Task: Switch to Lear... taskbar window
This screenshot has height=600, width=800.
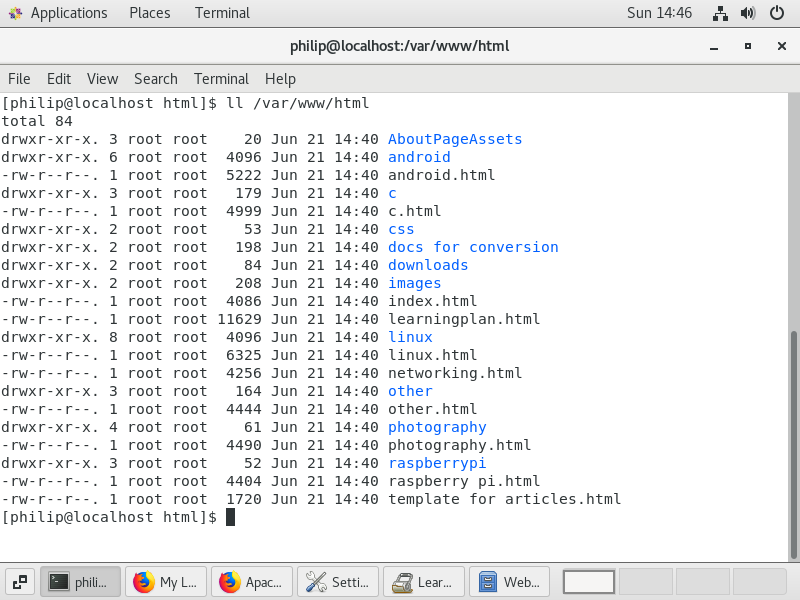Action: [423, 582]
